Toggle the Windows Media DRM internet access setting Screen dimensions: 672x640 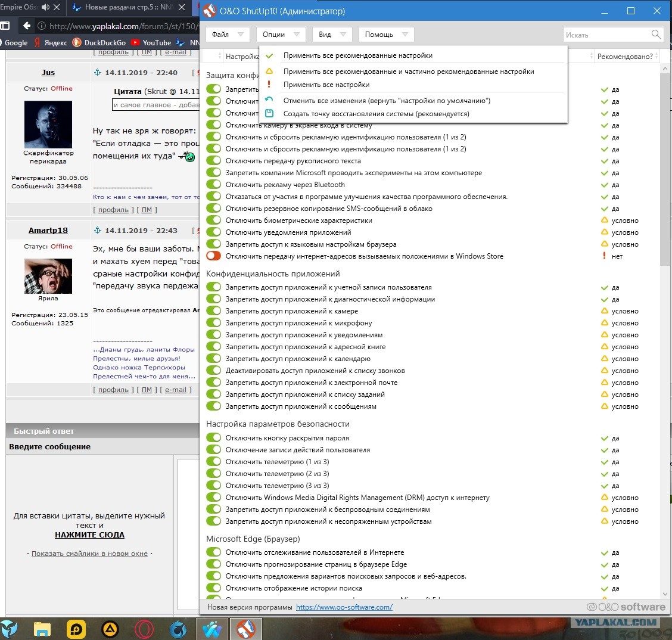[x=213, y=497]
